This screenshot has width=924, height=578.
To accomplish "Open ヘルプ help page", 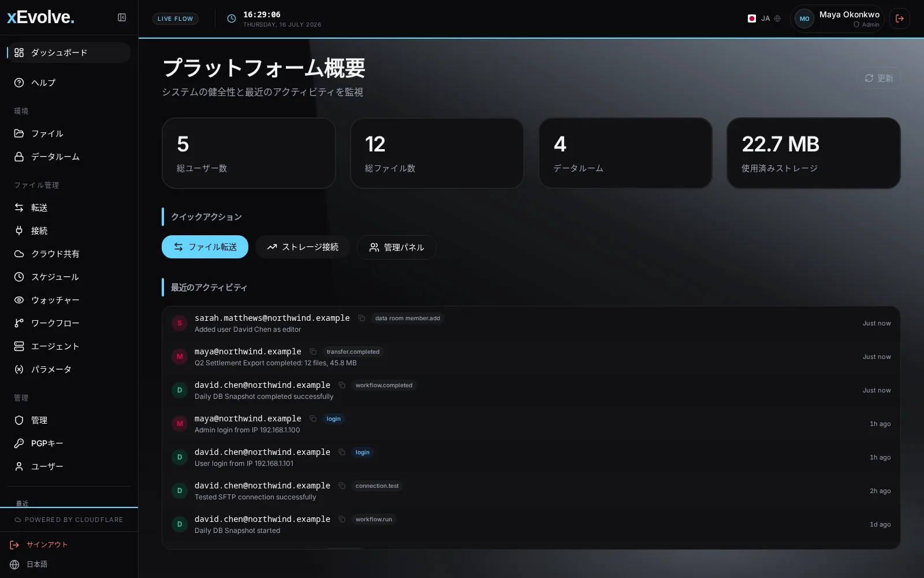I will (69, 83).
